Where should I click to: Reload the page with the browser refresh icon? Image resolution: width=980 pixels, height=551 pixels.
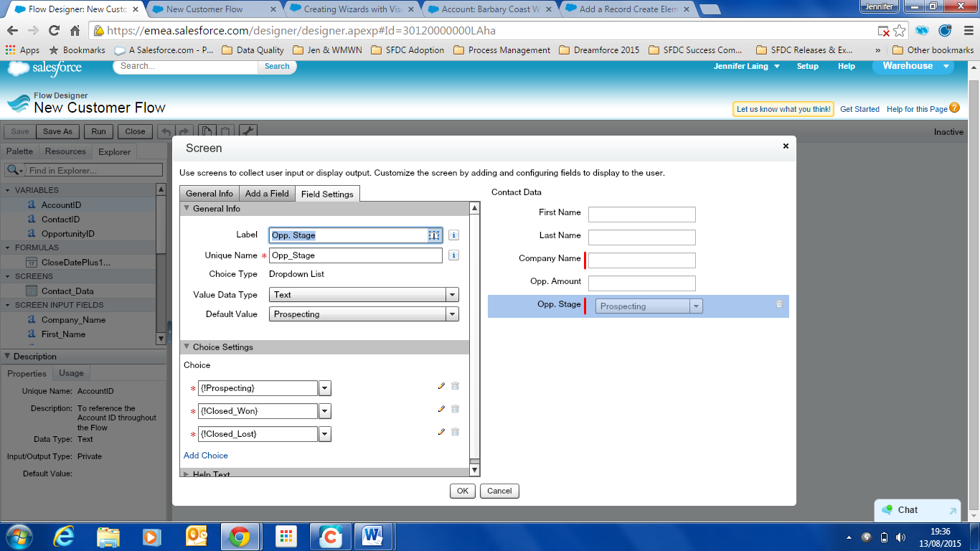tap(54, 31)
